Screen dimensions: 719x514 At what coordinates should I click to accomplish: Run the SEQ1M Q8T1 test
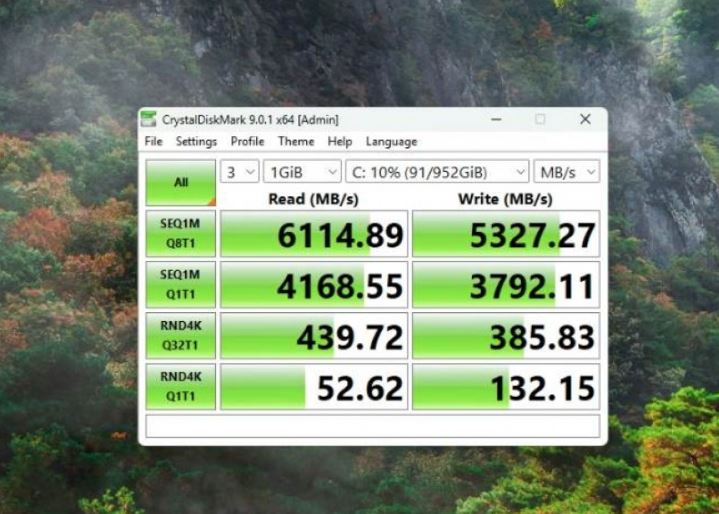[x=180, y=233]
